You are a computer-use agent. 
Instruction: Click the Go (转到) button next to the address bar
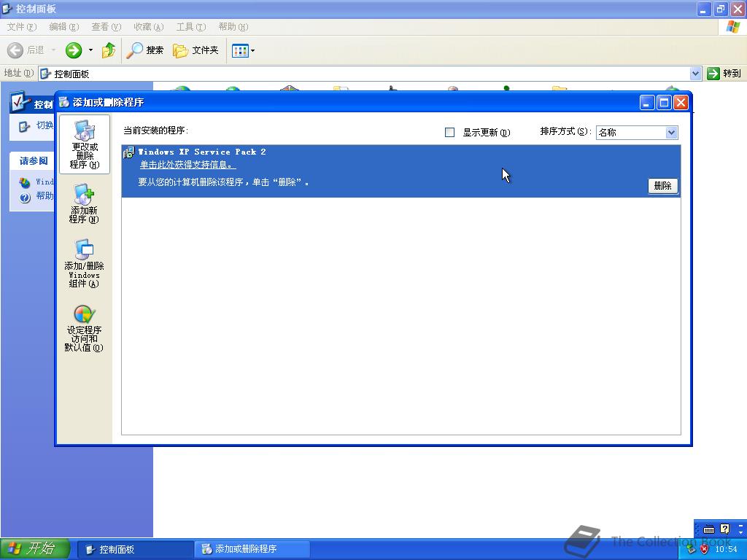(x=724, y=74)
